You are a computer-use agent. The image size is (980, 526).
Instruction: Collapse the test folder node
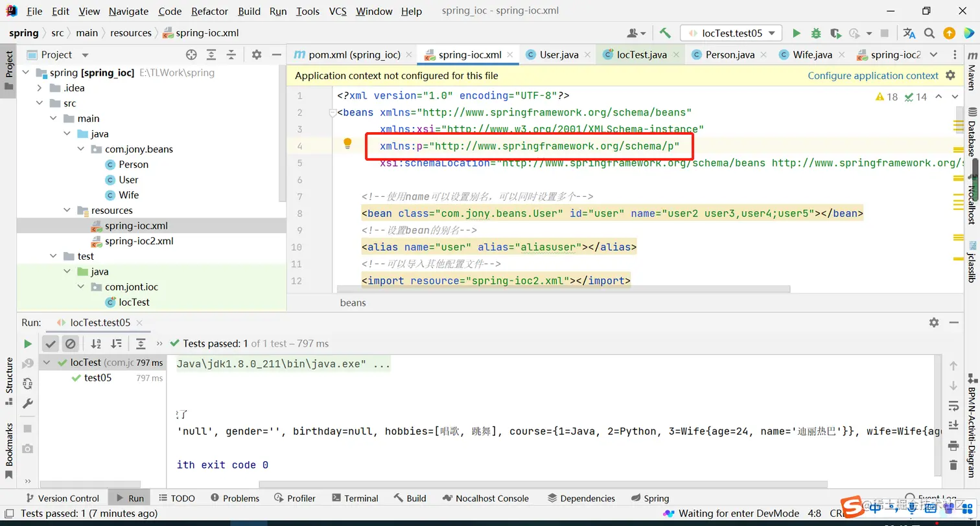[x=54, y=257]
